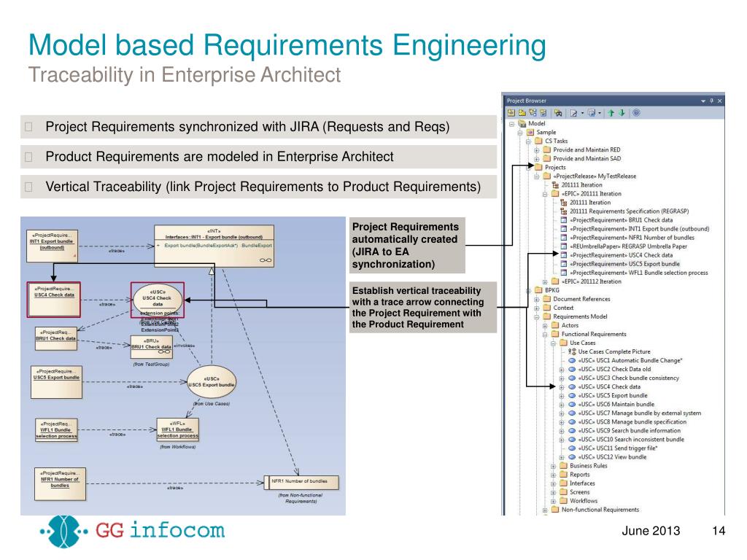
Task: Select USC7 Manage bundle by external system
Action: [639, 413]
